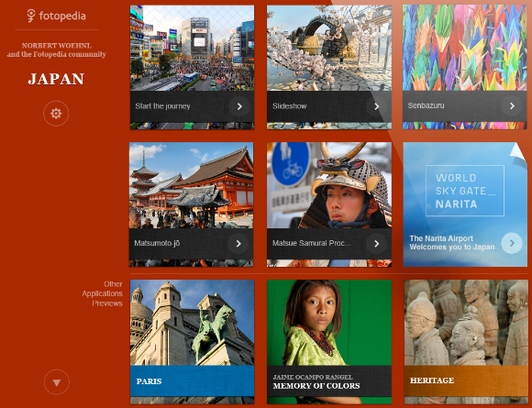Click the Narita Airport arrow button
The width and height of the screenshot is (532, 408).
(512, 243)
